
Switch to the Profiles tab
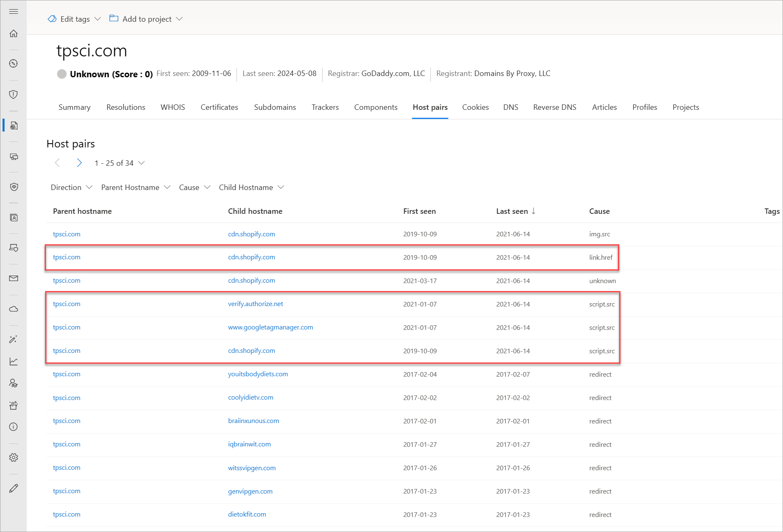click(x=645, y=107)
